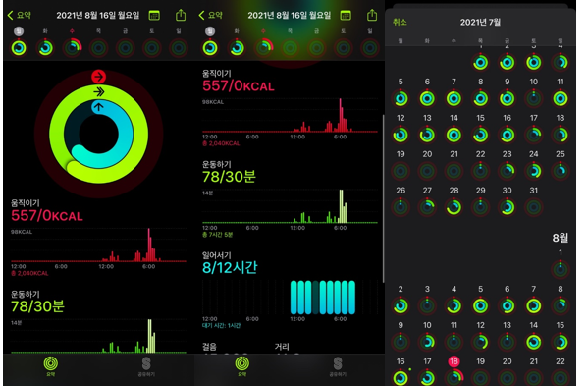Screen dimensions: 588x386
Task: Go back with 요약 chevron on left screen
Action: [19, 16]
